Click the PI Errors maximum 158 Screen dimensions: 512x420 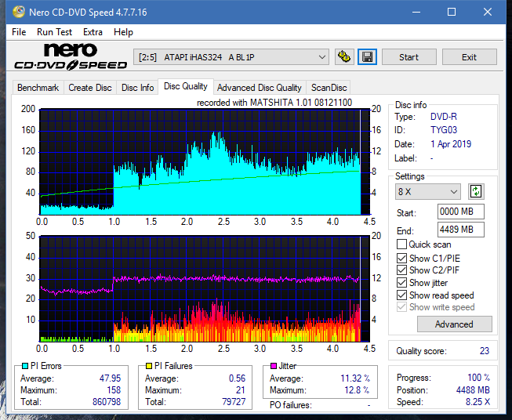pyautogui.click(x=114, y=390)
